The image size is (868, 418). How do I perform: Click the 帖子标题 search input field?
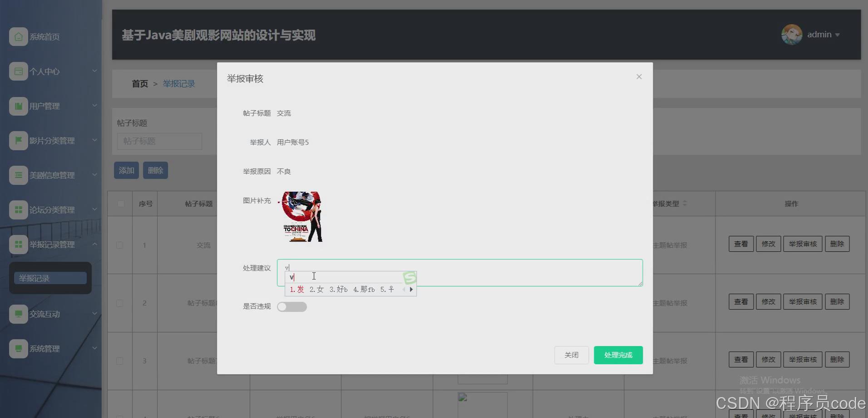[x=159, y=141]
